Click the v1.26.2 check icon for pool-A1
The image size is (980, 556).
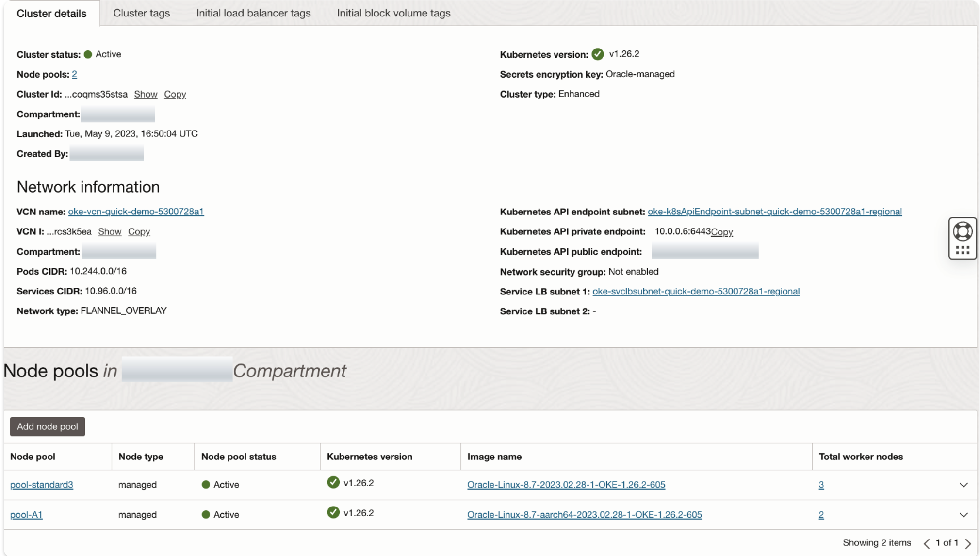pos(333,513)
